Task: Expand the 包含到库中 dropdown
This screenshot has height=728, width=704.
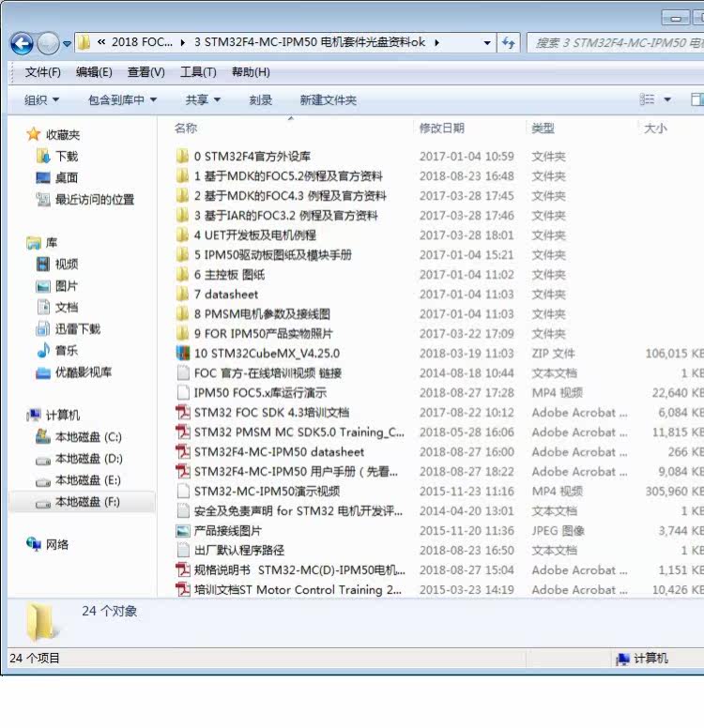Action: coord(123,99)
